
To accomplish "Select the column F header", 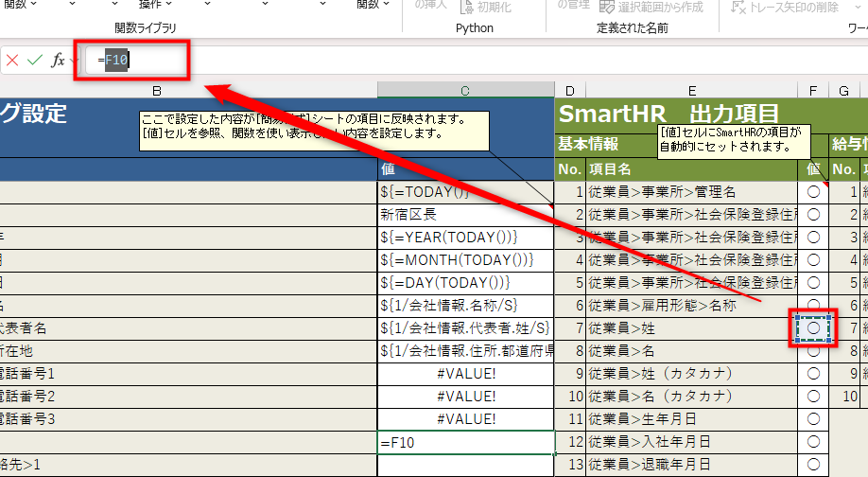I will pos(813,90).
